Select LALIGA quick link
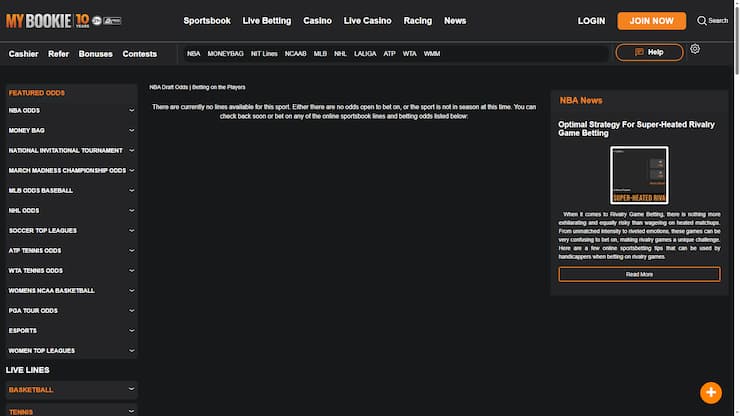 pyautogui.click(x=365, y=54)
